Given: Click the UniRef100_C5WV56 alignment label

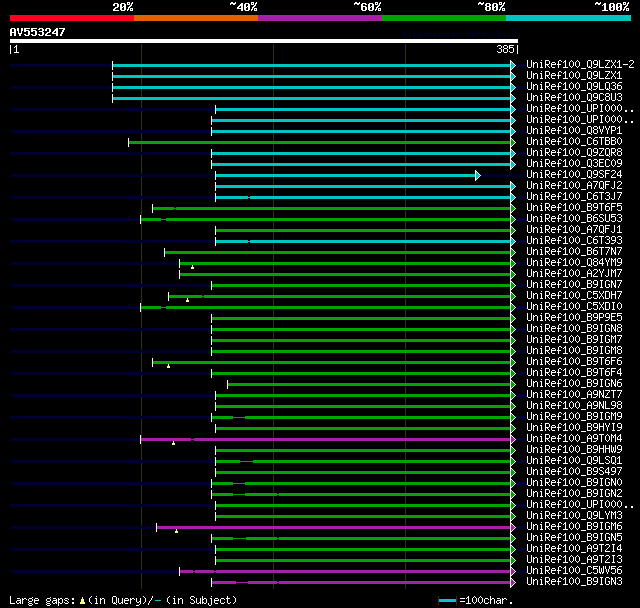Looking at the screenshot, I should pyautogui.click(x=574, y=570).
